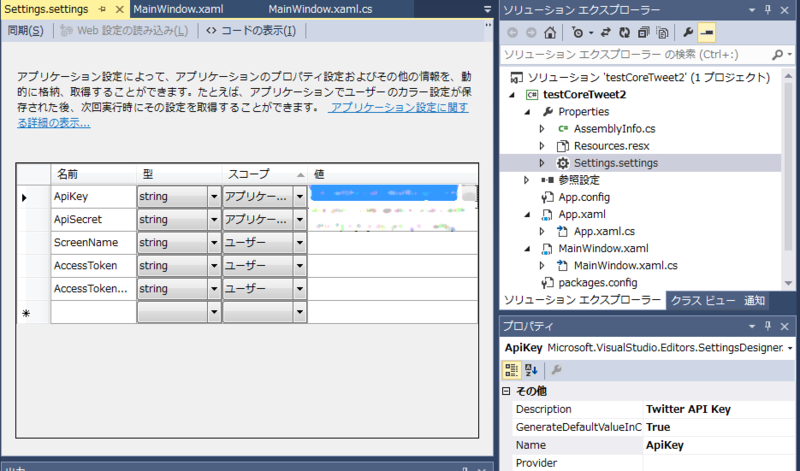
Task: Open scope dropdown for AccessToken row
Action: (299, 265)
